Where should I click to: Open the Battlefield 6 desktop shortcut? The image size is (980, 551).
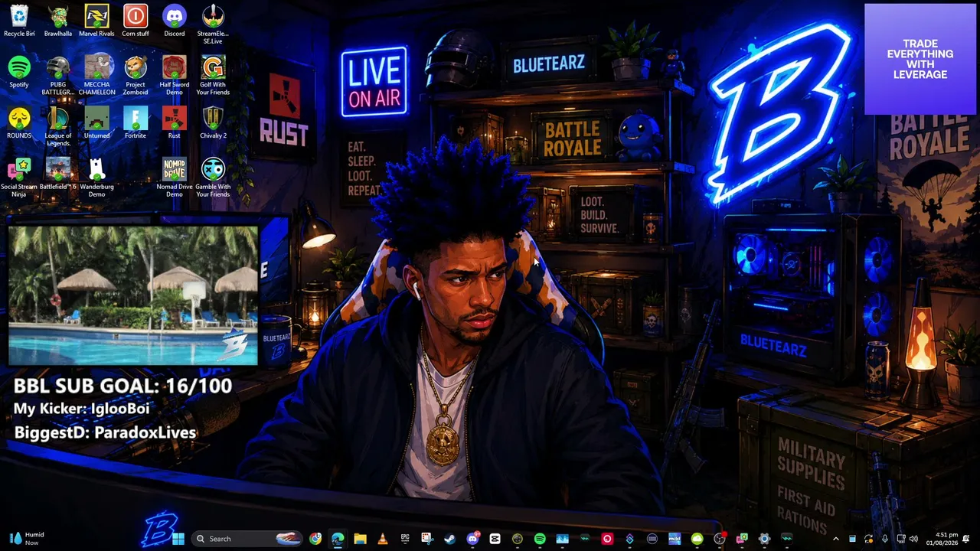(x=58, y=174)
